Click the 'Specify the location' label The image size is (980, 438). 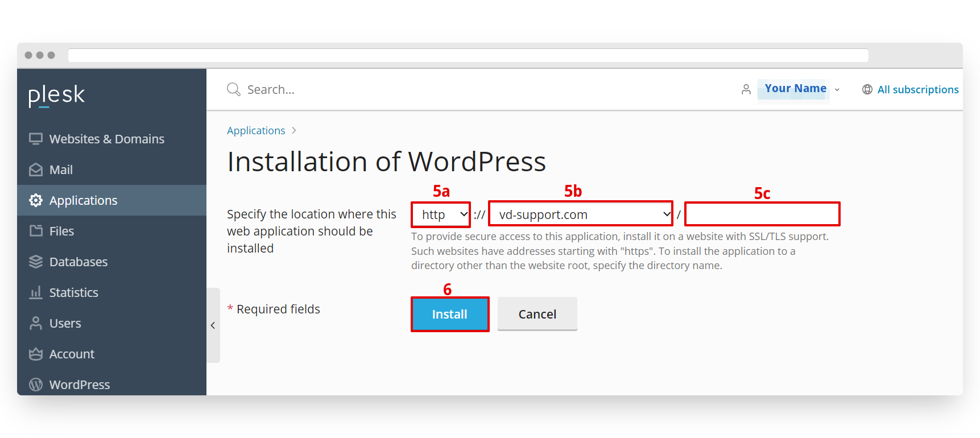tap(312, 231)
